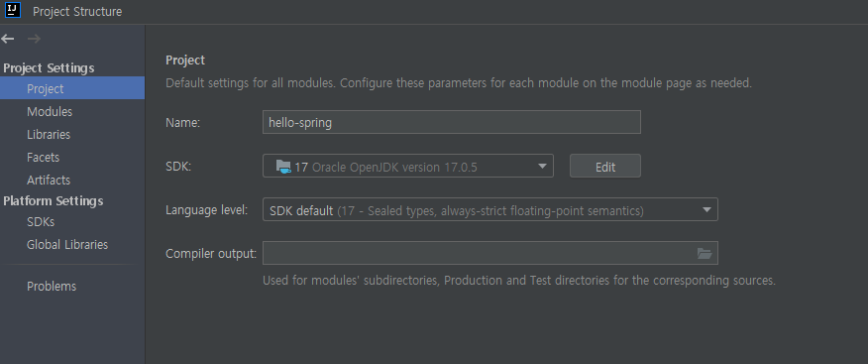The height and width of the screenshot is (364, 868).
Task: Click the JDK folder icon in SDK field
Action: (283, 167)
